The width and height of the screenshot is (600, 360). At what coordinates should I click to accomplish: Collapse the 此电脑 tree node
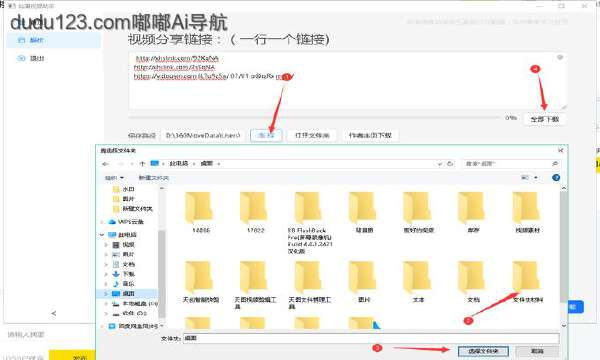[102, 235]
